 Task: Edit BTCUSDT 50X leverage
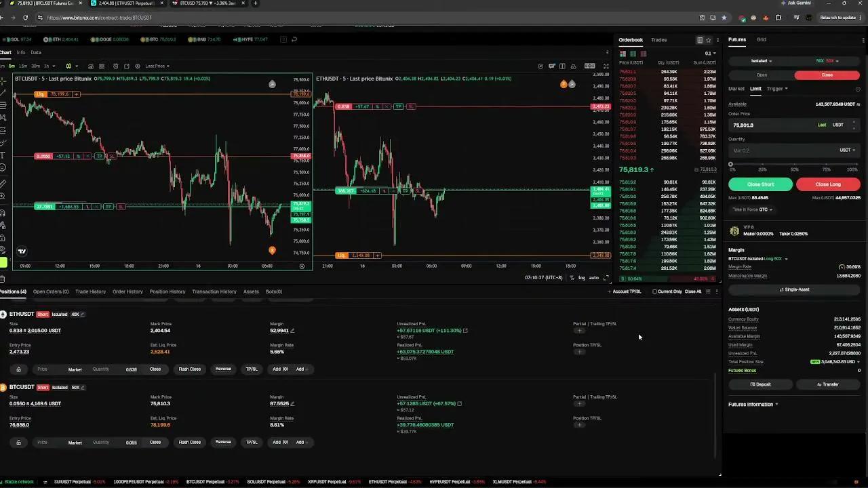[x=77, y=388]
